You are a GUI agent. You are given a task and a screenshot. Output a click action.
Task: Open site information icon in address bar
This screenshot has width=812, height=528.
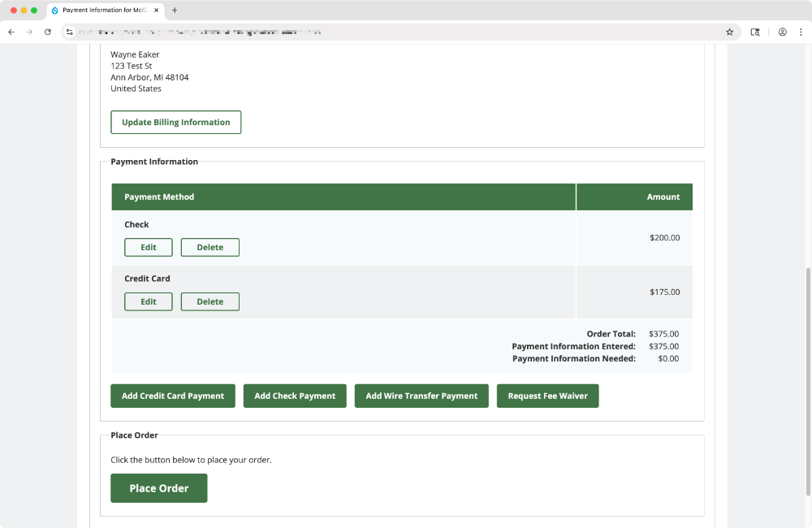(71, 32)
